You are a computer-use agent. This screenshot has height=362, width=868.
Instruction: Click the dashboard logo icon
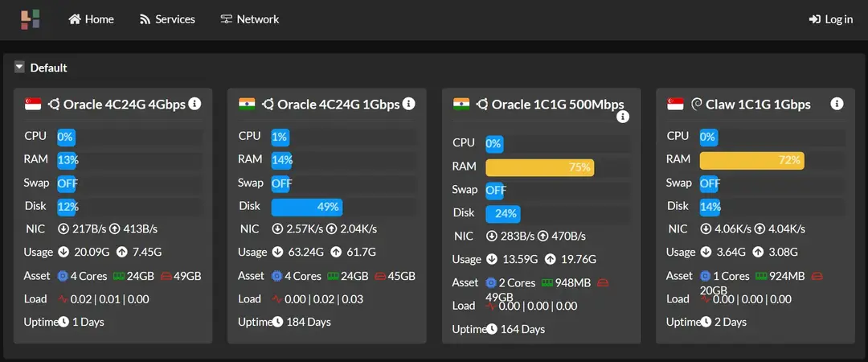point(31,19)
